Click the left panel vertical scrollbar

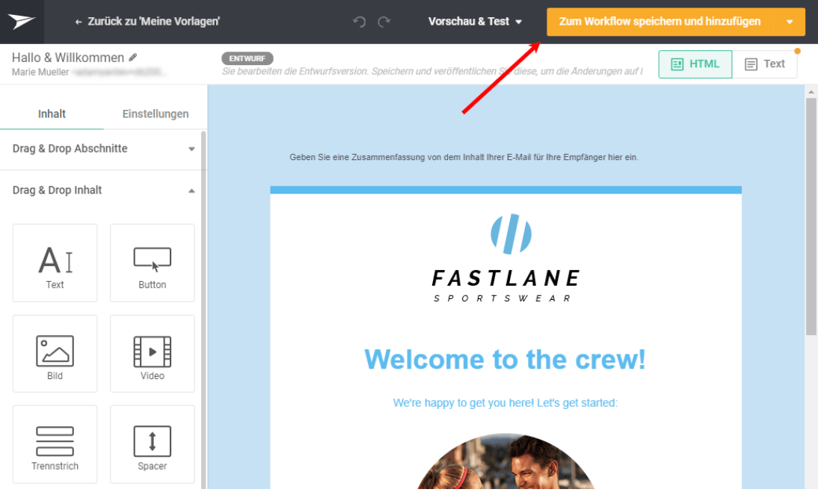tap(203, 310)
